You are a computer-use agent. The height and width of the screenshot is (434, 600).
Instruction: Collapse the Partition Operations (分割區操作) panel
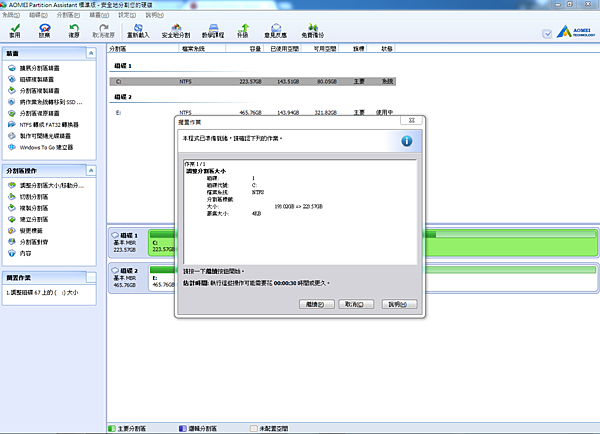[x=91, y=170]
